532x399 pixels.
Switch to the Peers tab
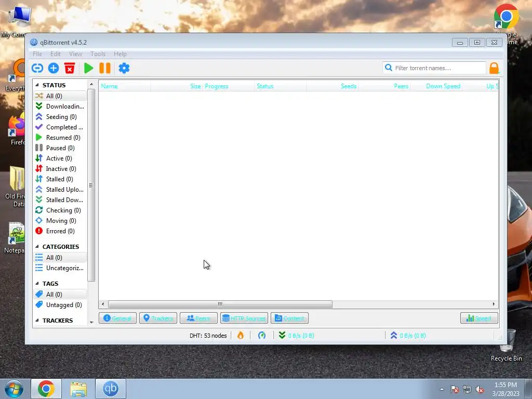point(198,318)
